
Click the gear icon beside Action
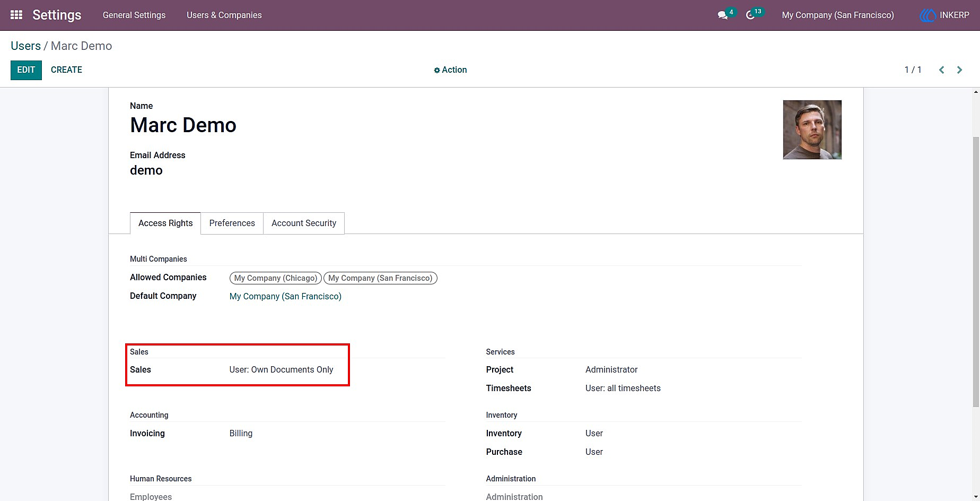tap(437, 70)
